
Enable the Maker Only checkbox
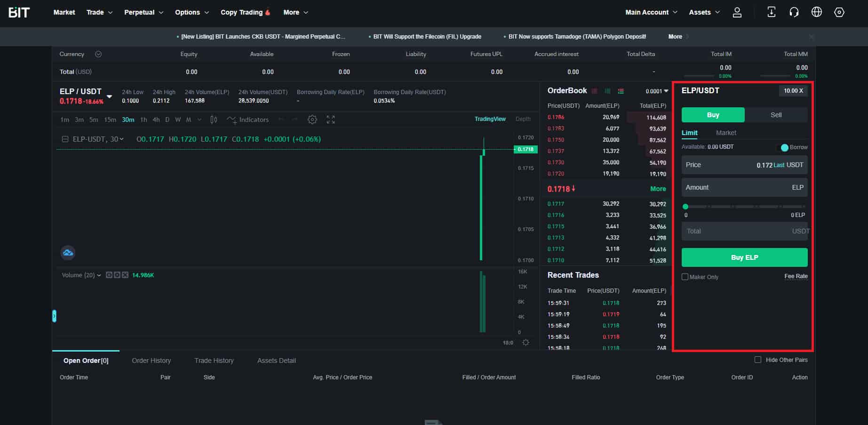tap(685, 277)
